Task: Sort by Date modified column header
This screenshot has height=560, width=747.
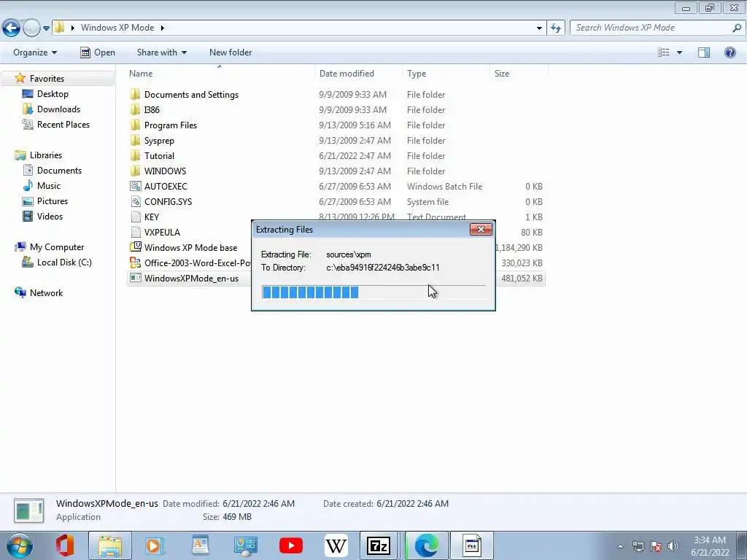Action: [347, 74]
